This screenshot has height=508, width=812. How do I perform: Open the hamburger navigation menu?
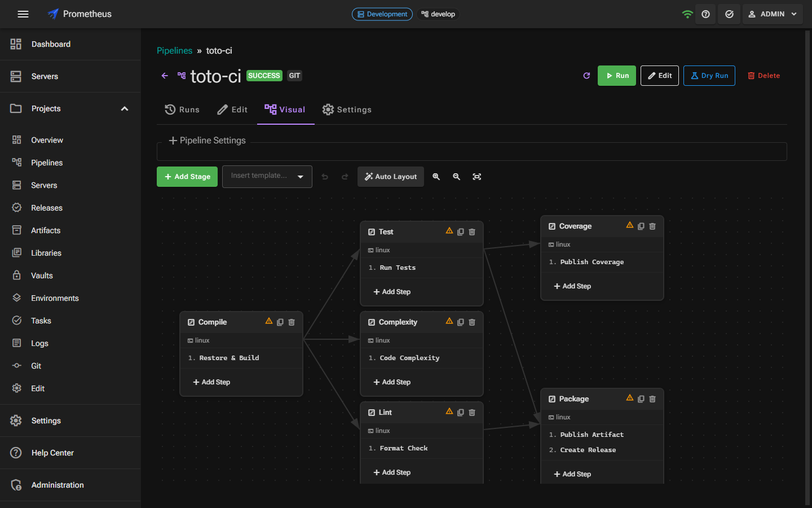coord(23,14)
